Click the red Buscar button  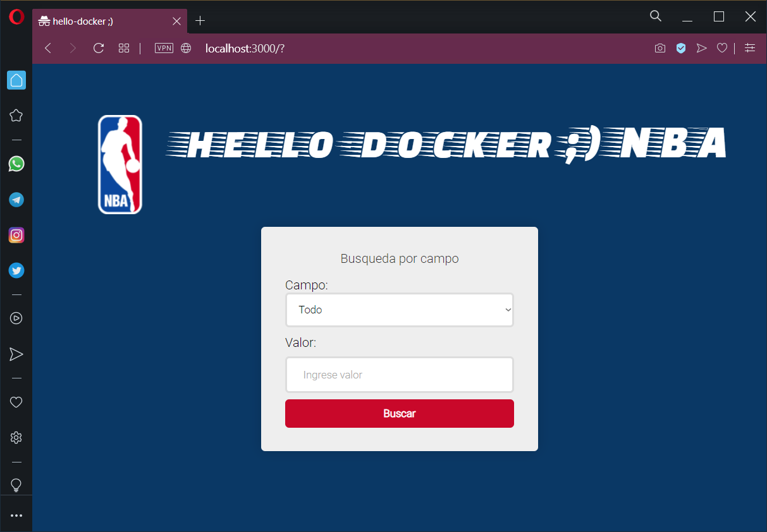coord(400,414)
